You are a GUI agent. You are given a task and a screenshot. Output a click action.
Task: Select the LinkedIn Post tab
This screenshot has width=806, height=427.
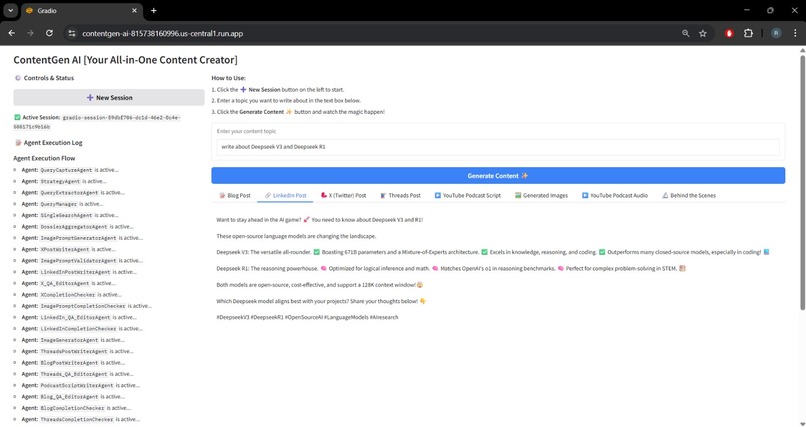click(x=285, y=195)
